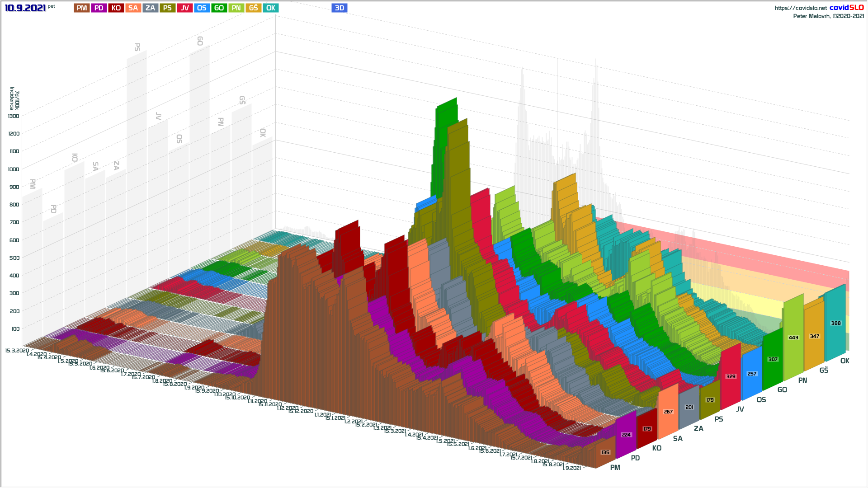Screen dimensions: 868x488
Task: Hide the ZA region series
Action: point(151,8)
